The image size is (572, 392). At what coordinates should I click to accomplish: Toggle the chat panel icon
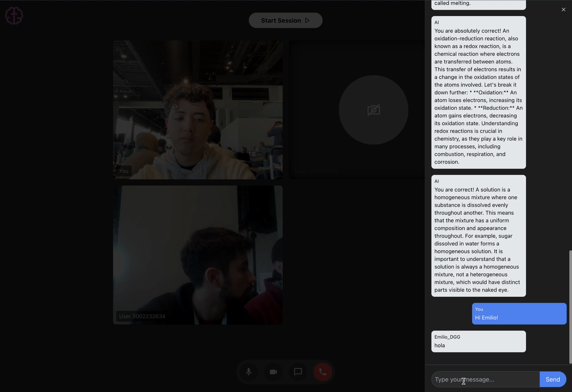(x=298, y=372)
